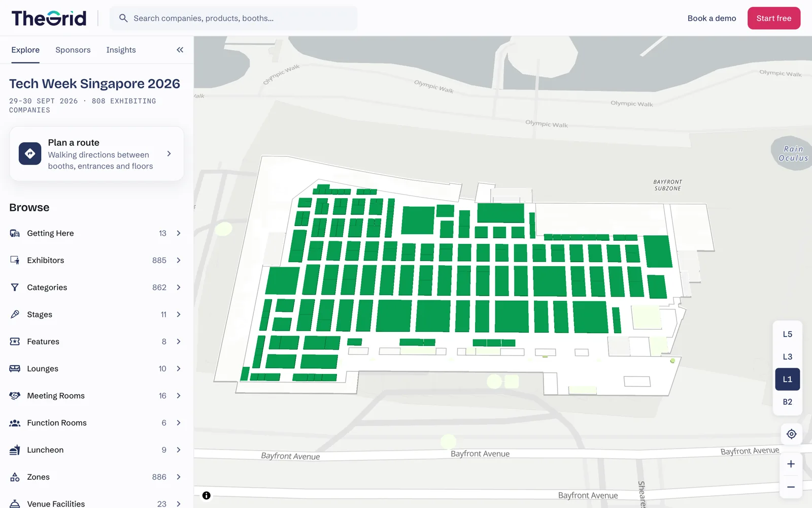Select floor L1 in the level switcher
This screenshot has height=508, width=812.
(x=787, y=379)
